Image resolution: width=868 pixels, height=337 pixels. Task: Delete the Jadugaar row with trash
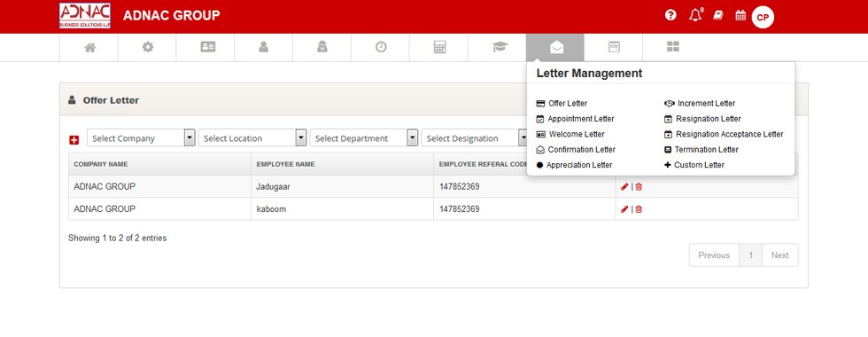[x=639, y=187]
